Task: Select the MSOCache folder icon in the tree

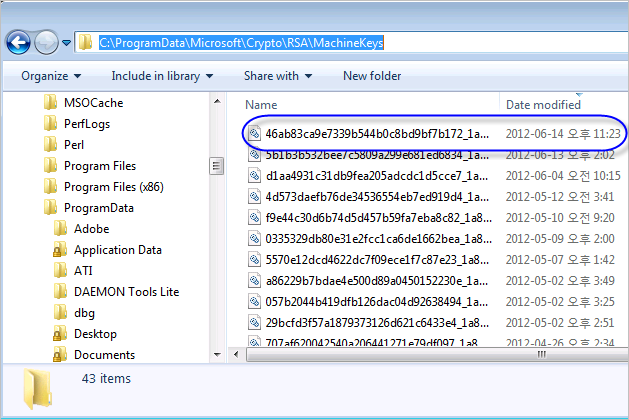Action: coord(50,102)
